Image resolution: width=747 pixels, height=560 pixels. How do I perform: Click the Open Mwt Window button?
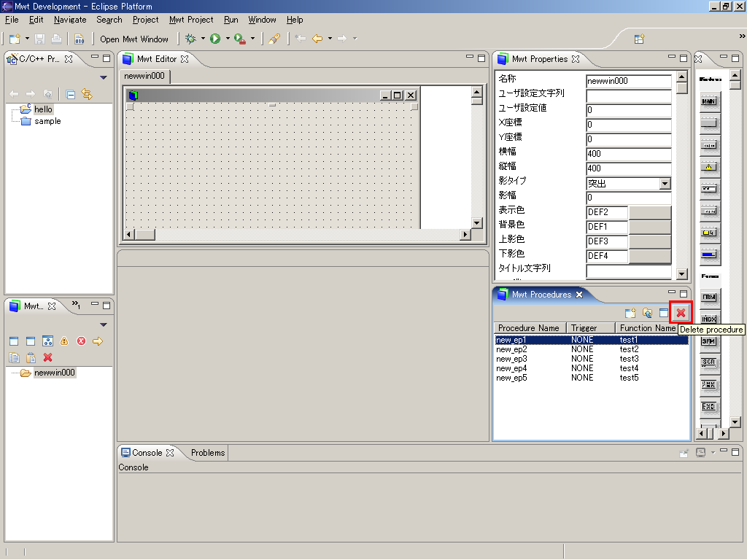134,39
